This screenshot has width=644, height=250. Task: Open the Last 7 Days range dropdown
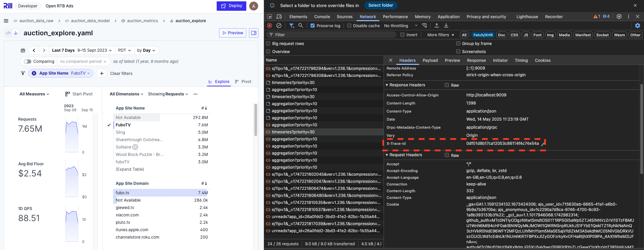tap(82, 50)
